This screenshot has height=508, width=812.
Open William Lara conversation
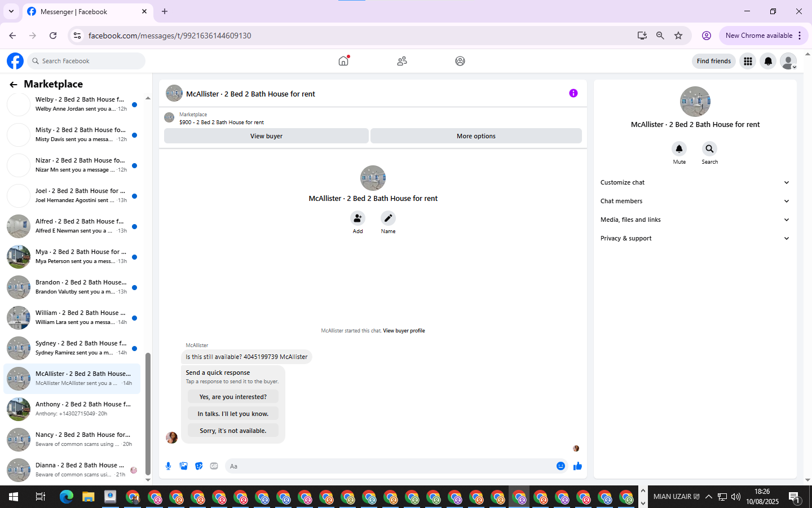tap(72, 317)
